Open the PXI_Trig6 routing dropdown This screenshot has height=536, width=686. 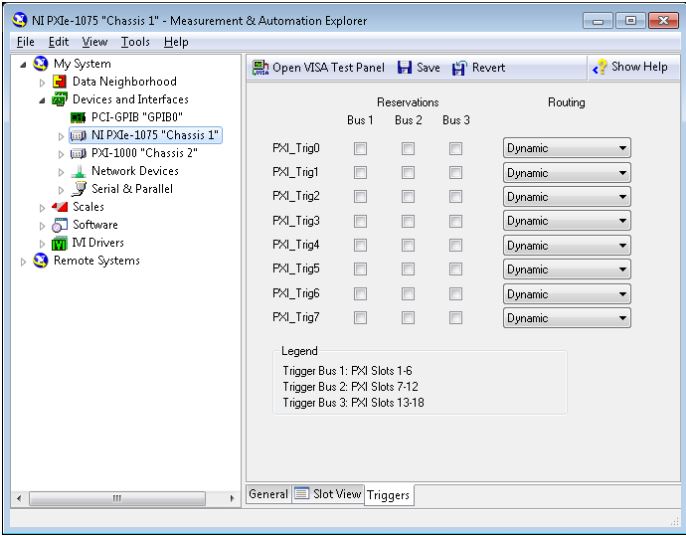point(567,294)
